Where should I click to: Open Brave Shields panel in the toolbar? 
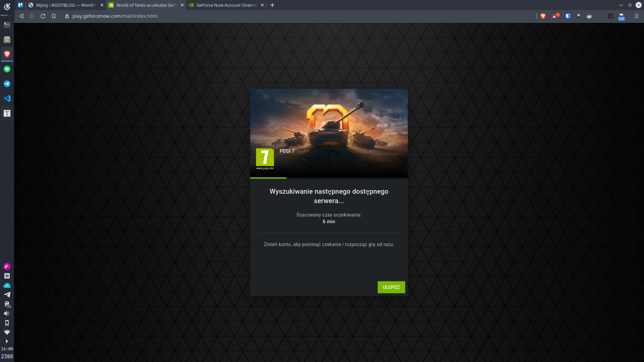point(543,16)
